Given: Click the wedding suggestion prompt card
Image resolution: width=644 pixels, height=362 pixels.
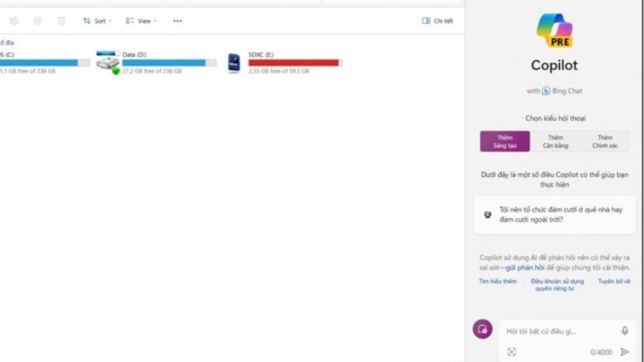Looking at the screenshot, I should pyautogui.click(x=554, y=215).
